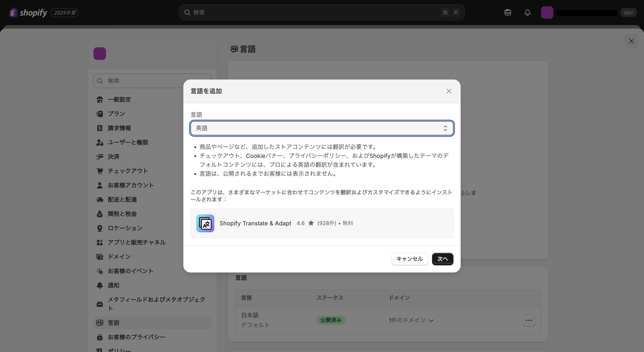Click the 言語 language icon in the sidebar
The width and height of the screenshot is (644, 352).
(x=100, y=323)
